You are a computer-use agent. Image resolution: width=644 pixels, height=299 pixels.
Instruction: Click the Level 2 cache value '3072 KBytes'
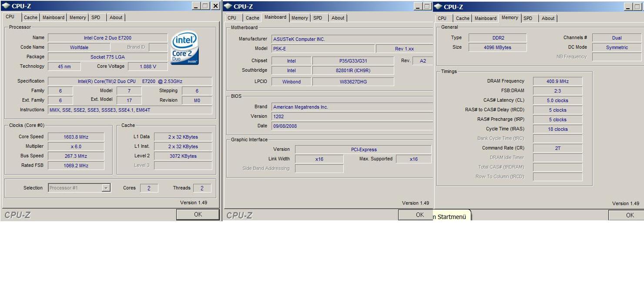[183, 156]
